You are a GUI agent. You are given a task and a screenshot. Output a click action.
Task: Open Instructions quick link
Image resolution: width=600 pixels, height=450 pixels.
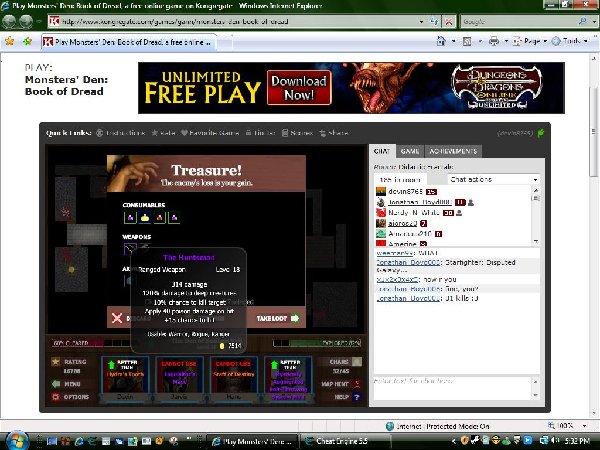[x=121, y=133]
